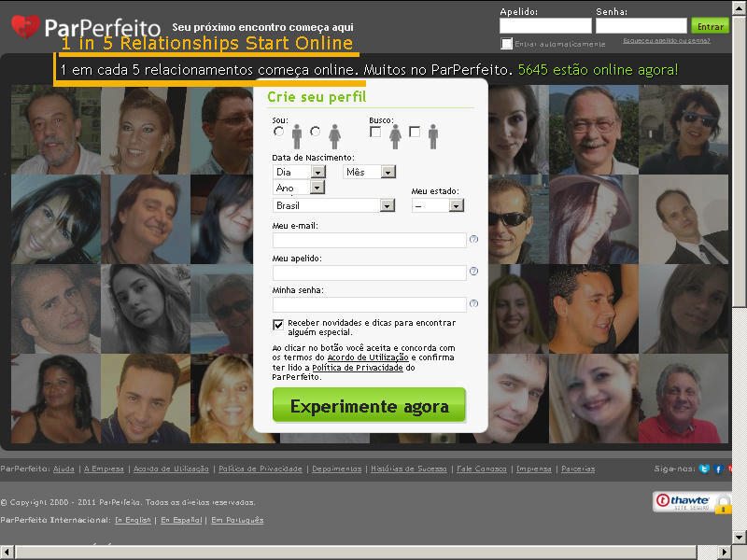747x560 pixels.
Task: Focus the Meu e-mail input field
Action: (x=369, y=240)
